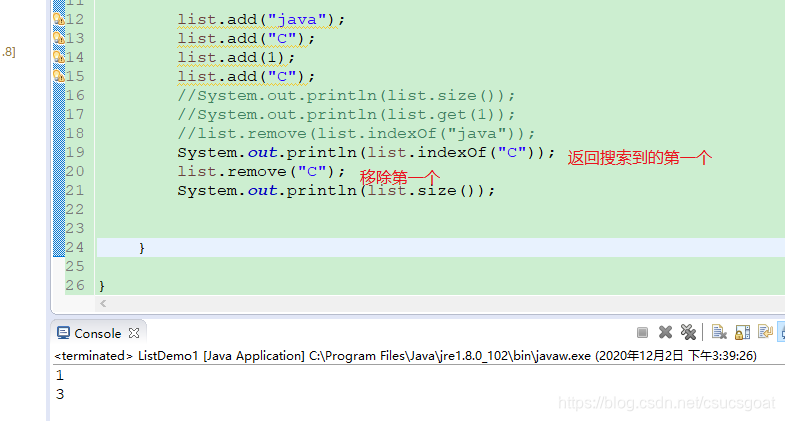
Task: Click list.remove("C"); on line 20
Action: tap(261, 172)
